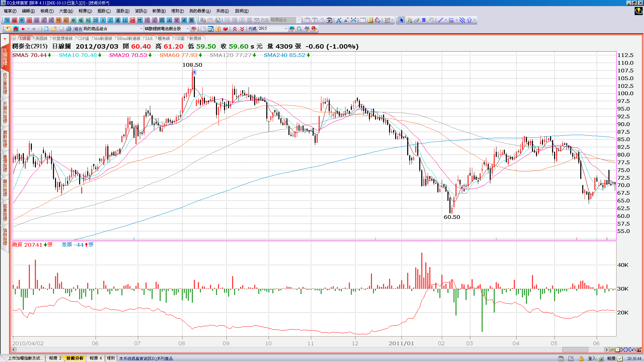The image size is (644, 362).
Task: Click the 技術分析 bottom tab
Action: pos(74,358)
